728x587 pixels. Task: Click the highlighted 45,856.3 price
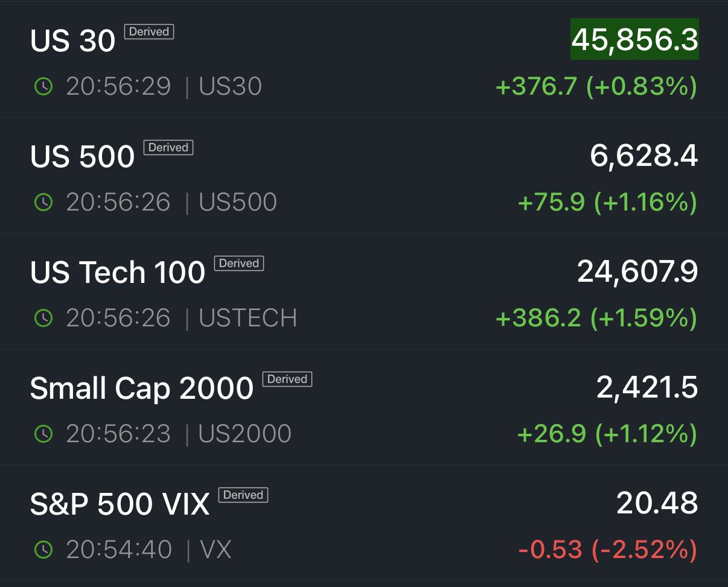pos(634,40)
